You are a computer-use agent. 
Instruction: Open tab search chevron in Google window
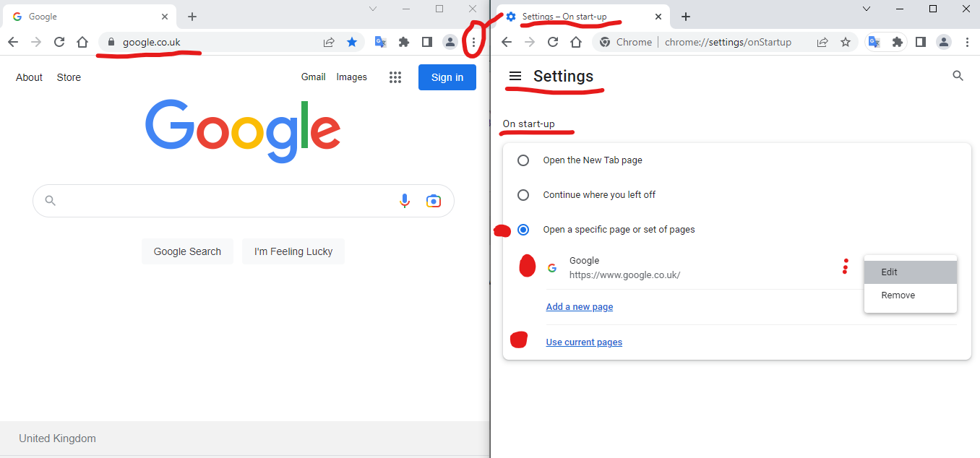pyautogui.click(x=373, y=9)
